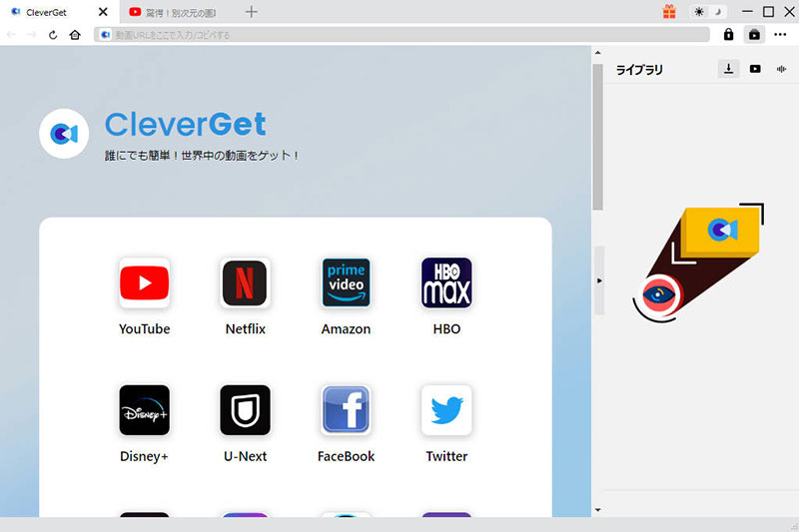Click the browser refresh icon
This screenshot has height=532, width=799.
(x=53, y=35)
